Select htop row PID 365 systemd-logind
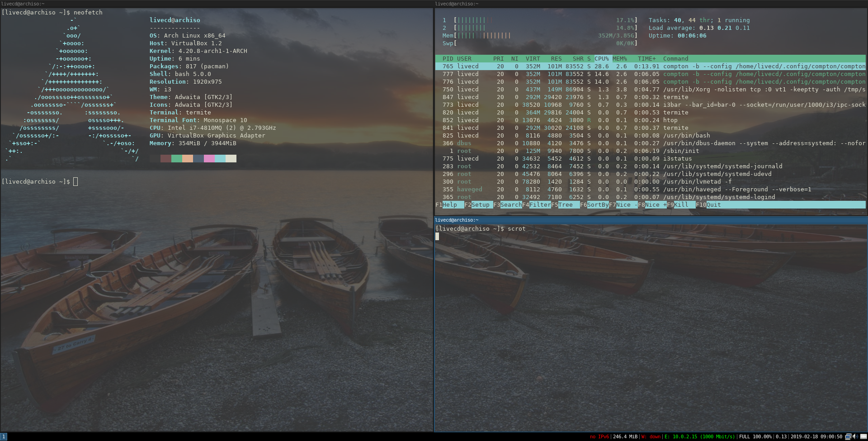The height and width of the screenshot is (441, 868). point(651,197)
